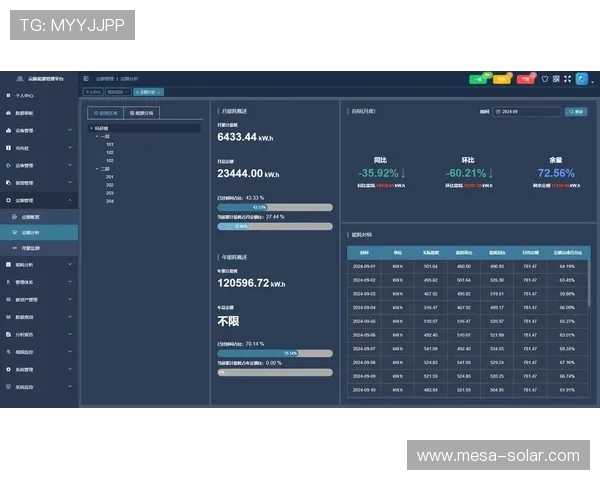Click the shield icon in the top bar
Image resolution: width=600 pixels, height=480 pixels.
[544, 78]
